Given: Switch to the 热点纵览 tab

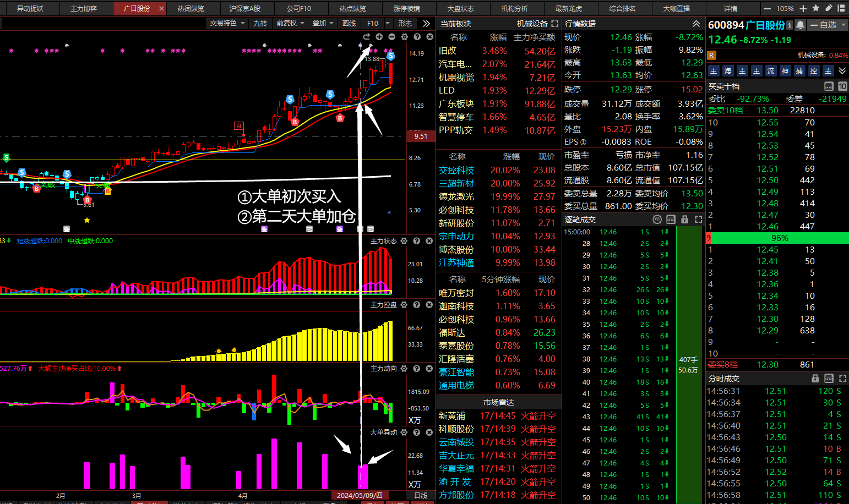Looking at the screenshot, I should [352, 8].
